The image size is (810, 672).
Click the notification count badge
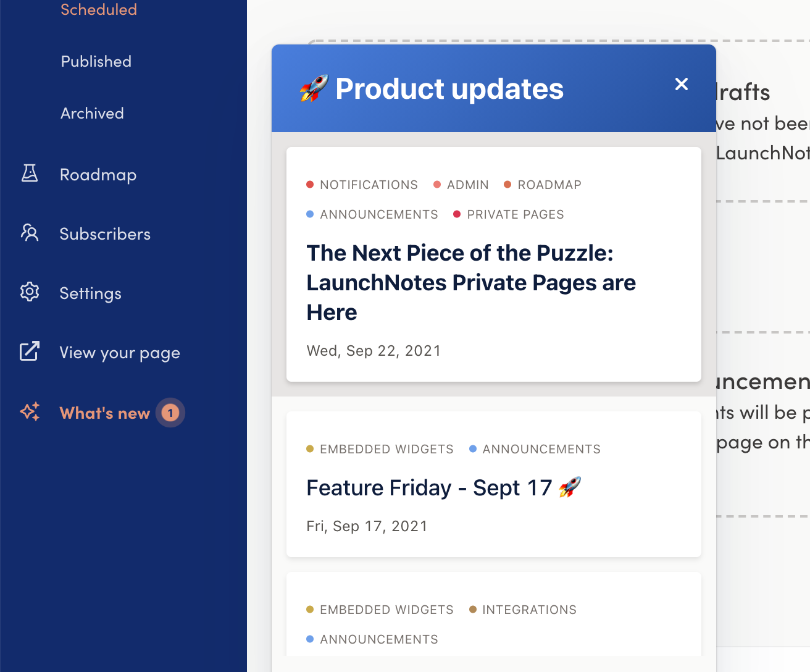coord(170,413)
